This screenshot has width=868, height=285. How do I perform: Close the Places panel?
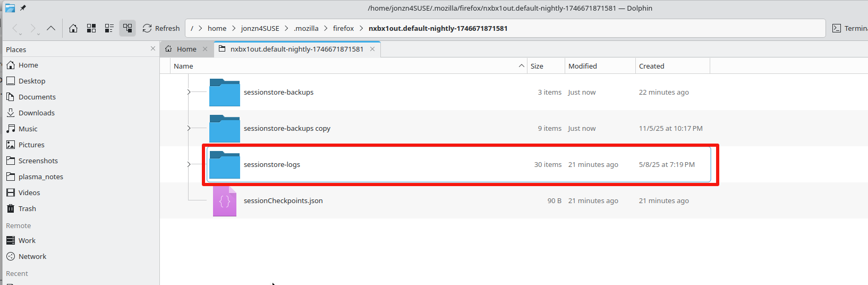tap(153, 48)
